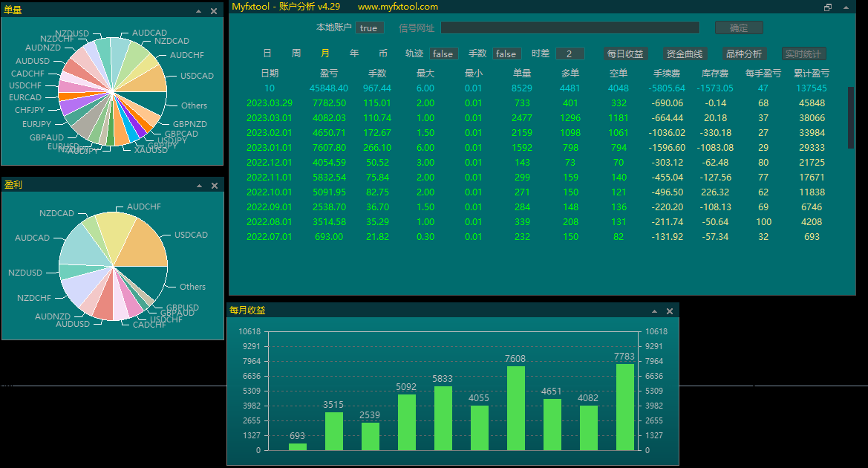This screenshot has height=468, width=868.
Task: Switch to the 周 period tab
Action: coord(296,53)
